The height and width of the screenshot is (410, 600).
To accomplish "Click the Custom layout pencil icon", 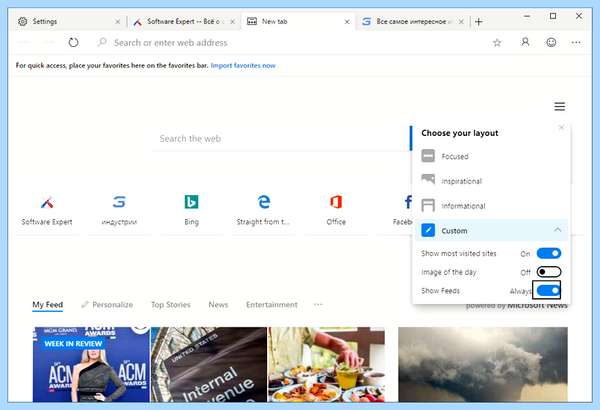I will [428, 230].
